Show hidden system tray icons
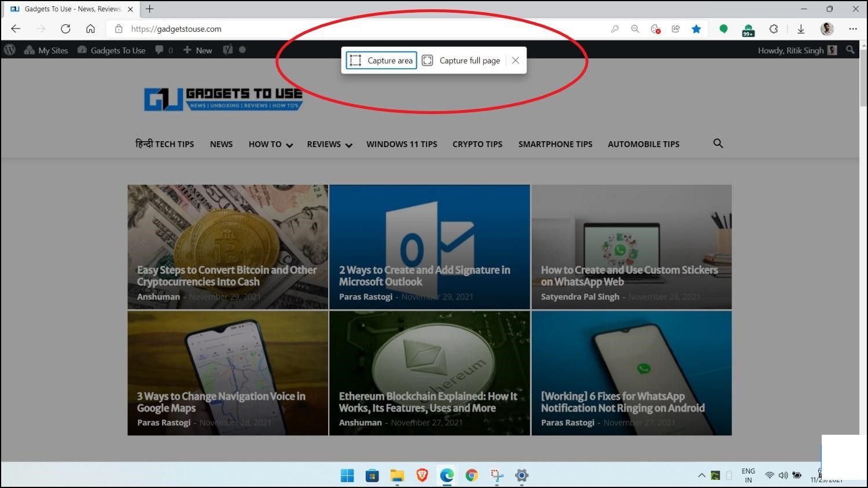The width and height of the screenshot is (868, 488). coord(701,475)
